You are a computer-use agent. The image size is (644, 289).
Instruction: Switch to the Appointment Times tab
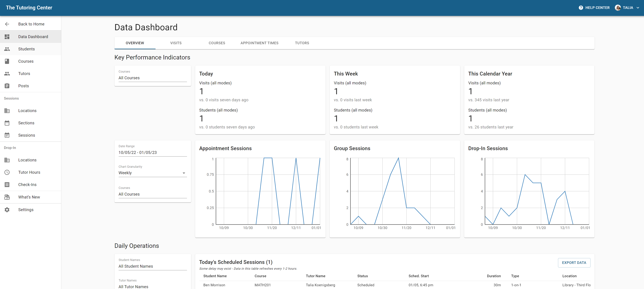[x=259, y=43]
